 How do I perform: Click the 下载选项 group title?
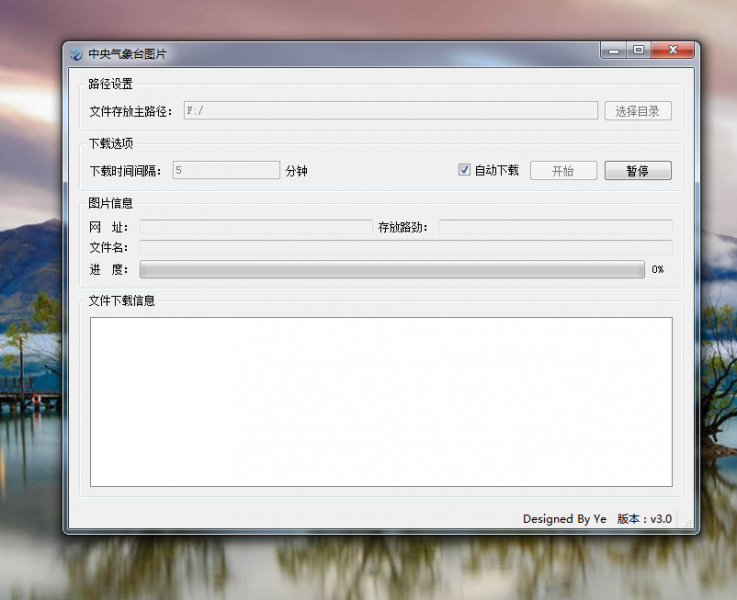[x=111, y=143]
